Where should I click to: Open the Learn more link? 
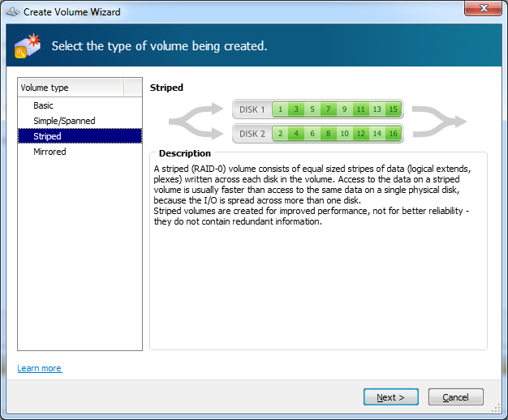coord(40,368)
